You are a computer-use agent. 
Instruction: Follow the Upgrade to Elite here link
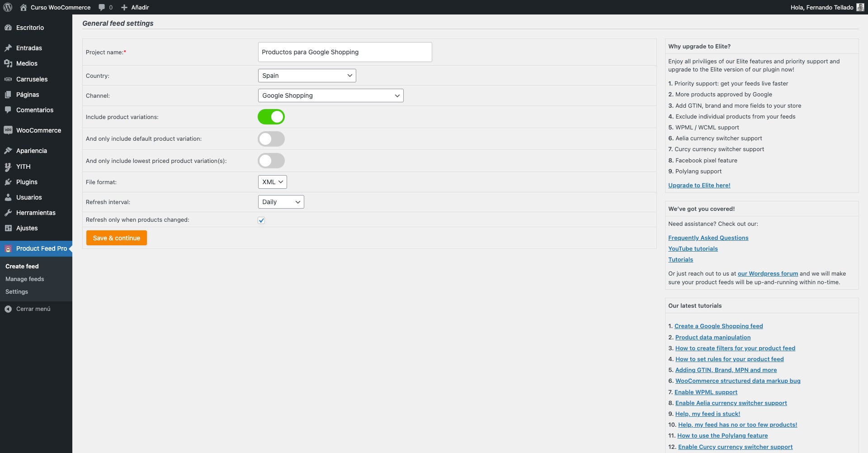(699, 185)
